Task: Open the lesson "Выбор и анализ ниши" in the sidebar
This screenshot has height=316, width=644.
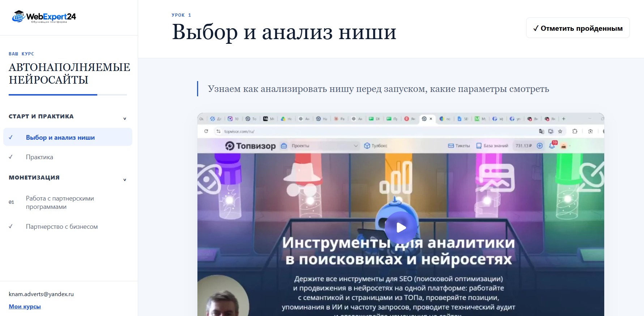Action: [x=68, y=137]
